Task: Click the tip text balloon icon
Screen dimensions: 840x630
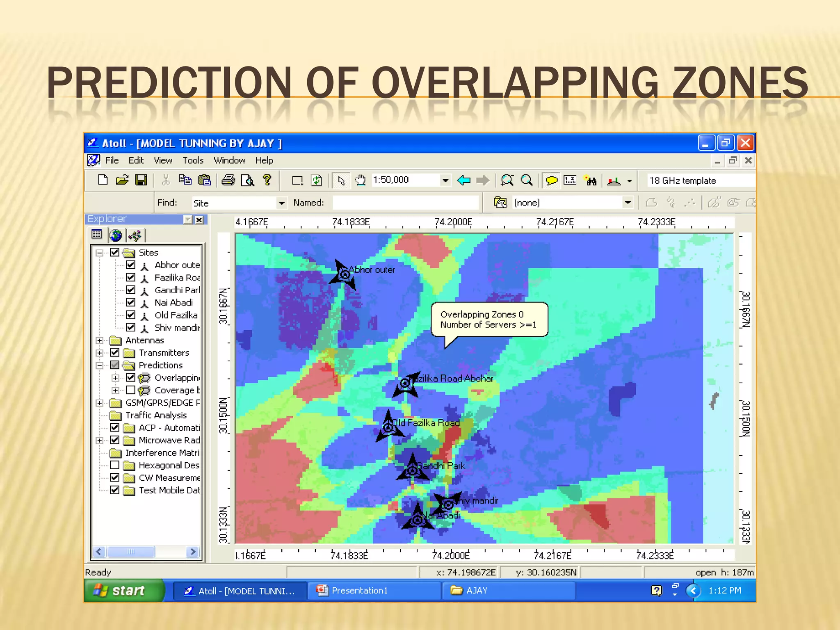Action: tap(551, 180)
